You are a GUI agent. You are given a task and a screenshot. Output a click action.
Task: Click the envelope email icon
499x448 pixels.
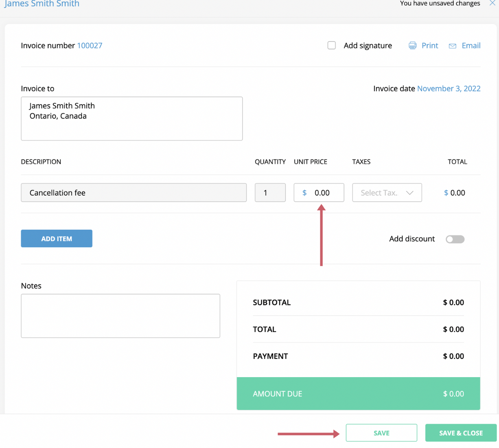[452, 46]
